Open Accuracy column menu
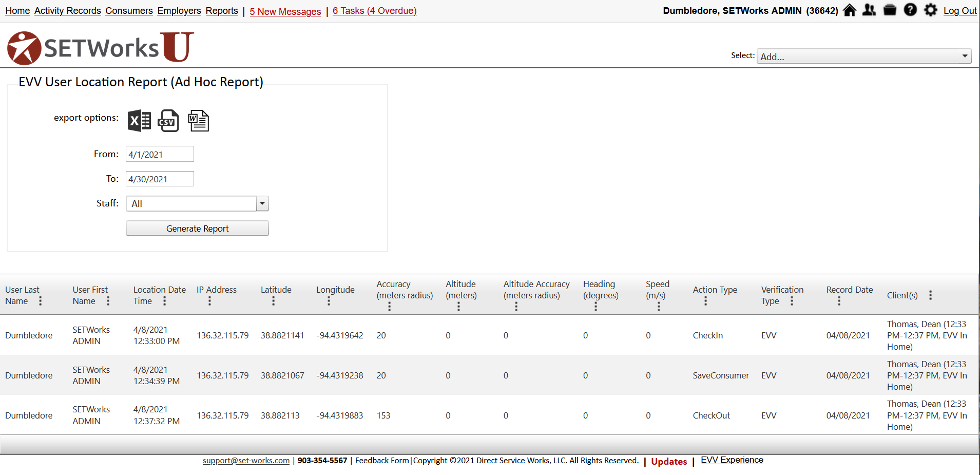This screenshot has height=475, width=980. 389,307
